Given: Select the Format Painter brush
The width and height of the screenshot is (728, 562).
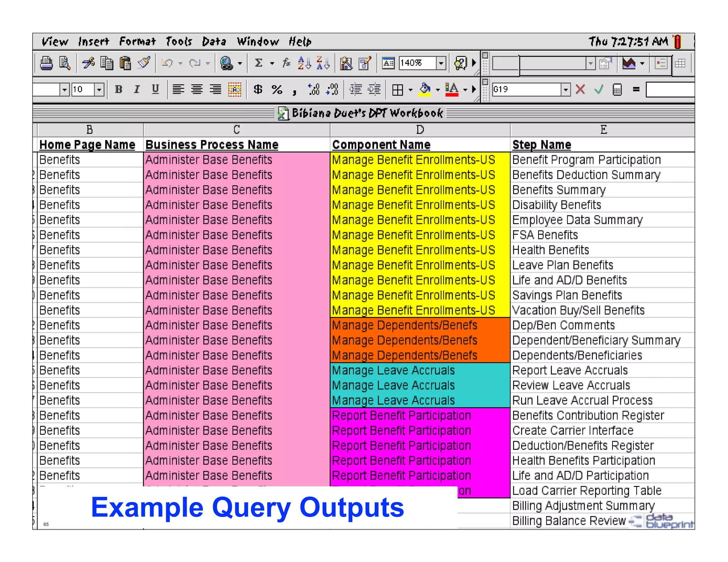Looking at the screenshot, I should click(x=144, y=63).
